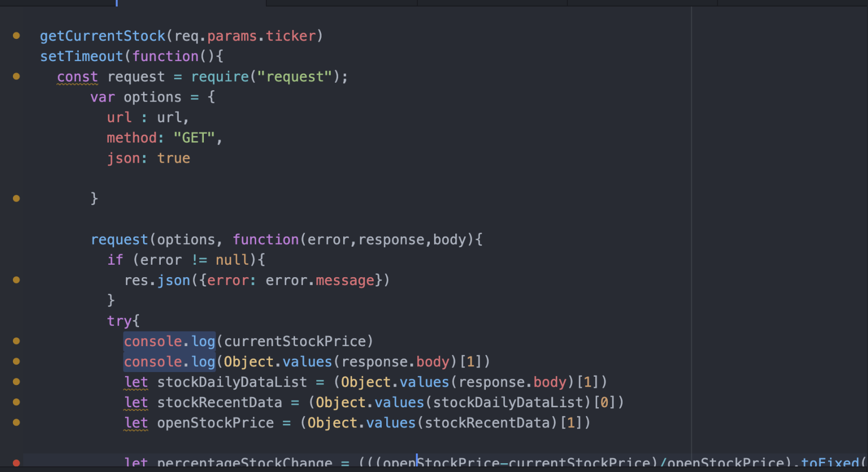Click the warning dot beside res.json line
The image size is (868, 472).
(x=17, y=280)
